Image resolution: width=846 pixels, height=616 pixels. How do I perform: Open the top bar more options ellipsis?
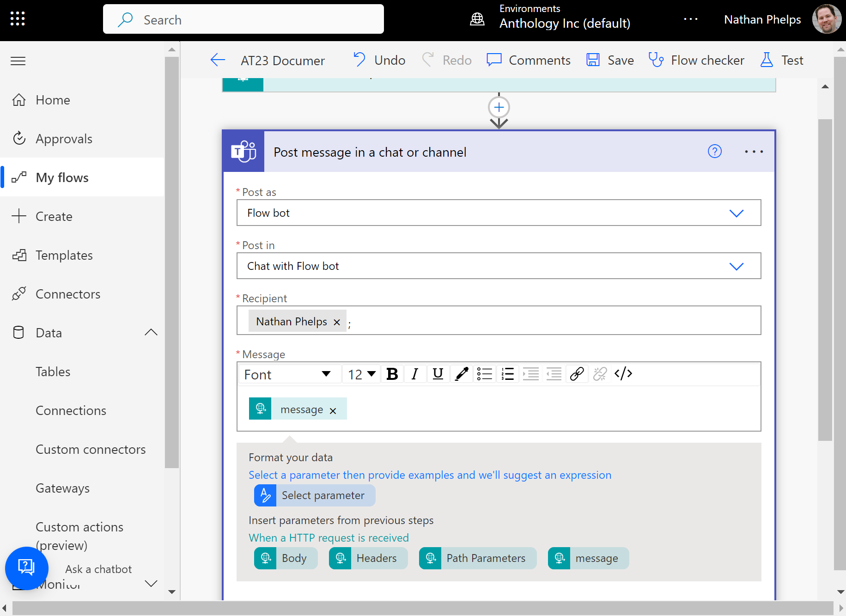(691, 19)
